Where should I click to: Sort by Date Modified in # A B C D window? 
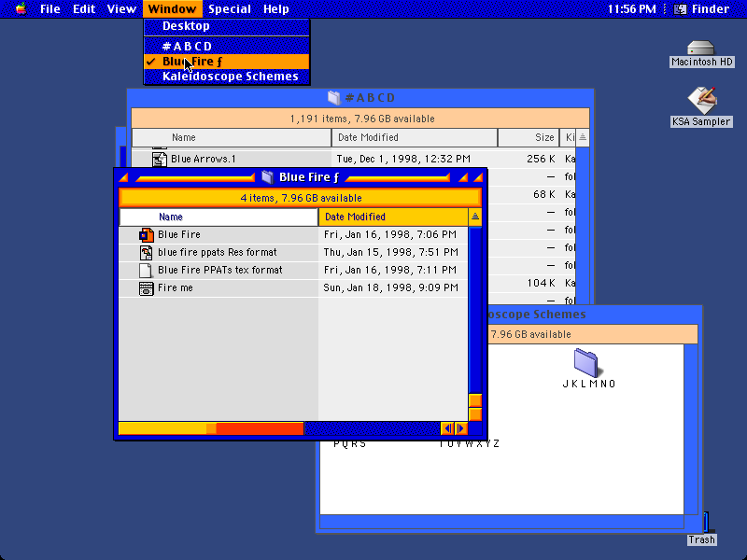(x=415, y=137)
